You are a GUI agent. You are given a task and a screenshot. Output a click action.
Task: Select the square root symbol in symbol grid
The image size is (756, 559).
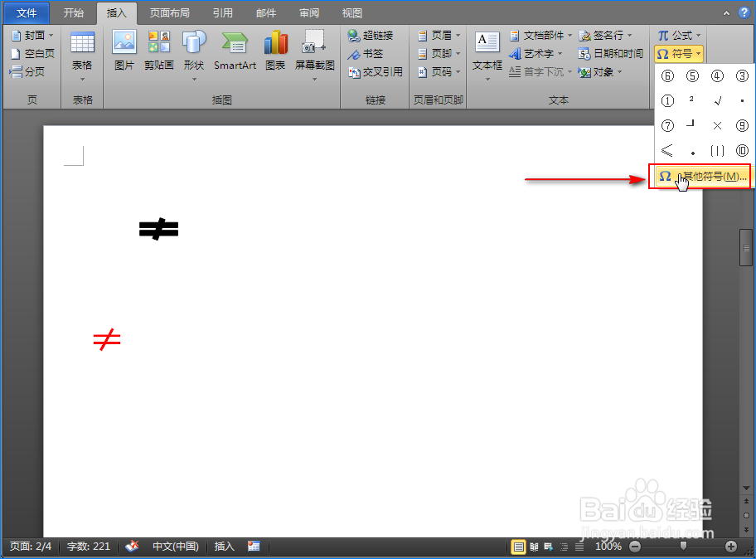click(x=716, y=100)
